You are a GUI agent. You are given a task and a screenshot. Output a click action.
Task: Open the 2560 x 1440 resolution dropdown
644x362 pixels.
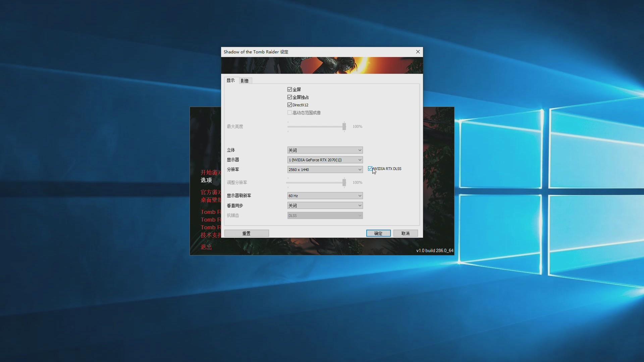click(325, 170)
